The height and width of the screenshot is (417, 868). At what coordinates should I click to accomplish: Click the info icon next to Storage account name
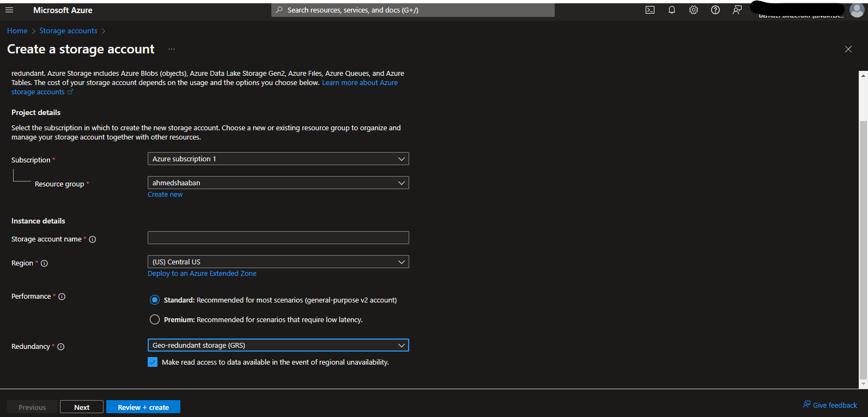point(93,239)
